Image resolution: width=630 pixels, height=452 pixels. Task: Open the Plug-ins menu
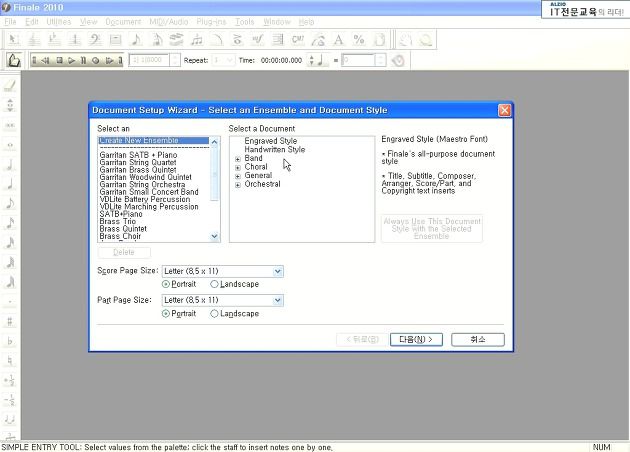tap(211, 22)
